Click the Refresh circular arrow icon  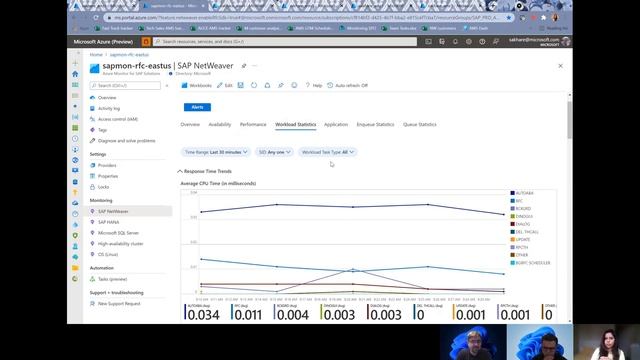click(254, 85)
